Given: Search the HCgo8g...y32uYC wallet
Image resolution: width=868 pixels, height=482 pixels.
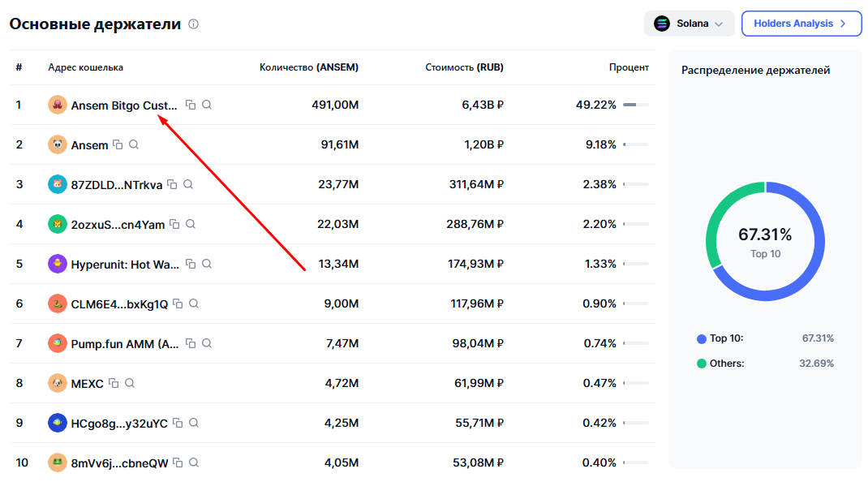Looking at the screenshot, I should (x=194, y=424).
